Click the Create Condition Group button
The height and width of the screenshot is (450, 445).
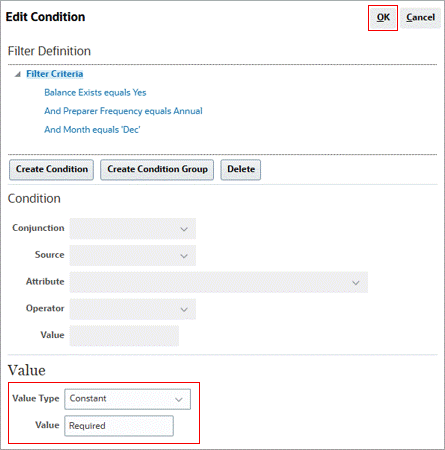pos(157,169)
